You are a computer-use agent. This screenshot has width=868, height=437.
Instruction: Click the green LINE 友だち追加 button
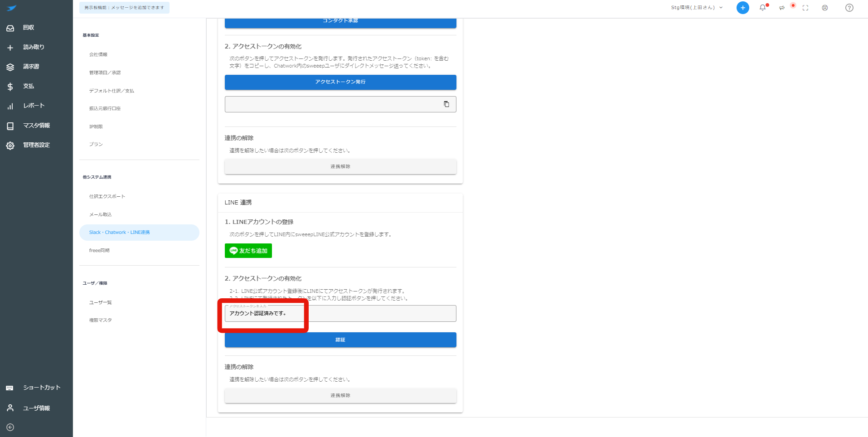pyautogui.click(x=248, y=251)
